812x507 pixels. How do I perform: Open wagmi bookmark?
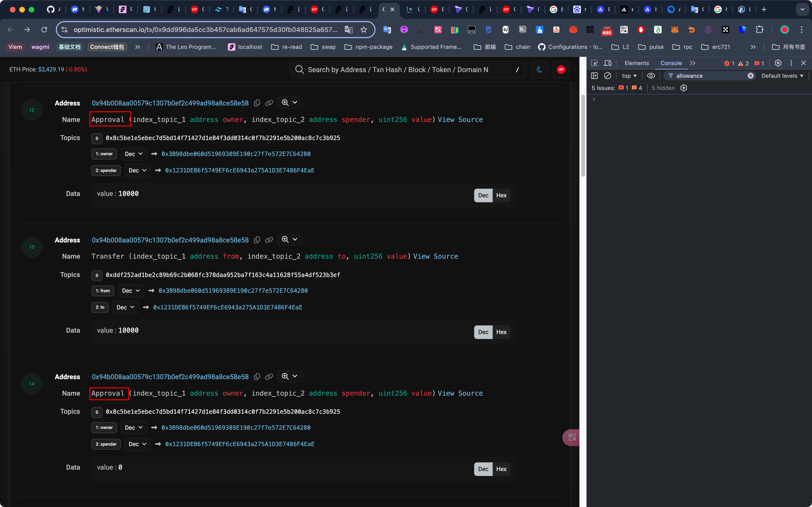tap(40, 47)
